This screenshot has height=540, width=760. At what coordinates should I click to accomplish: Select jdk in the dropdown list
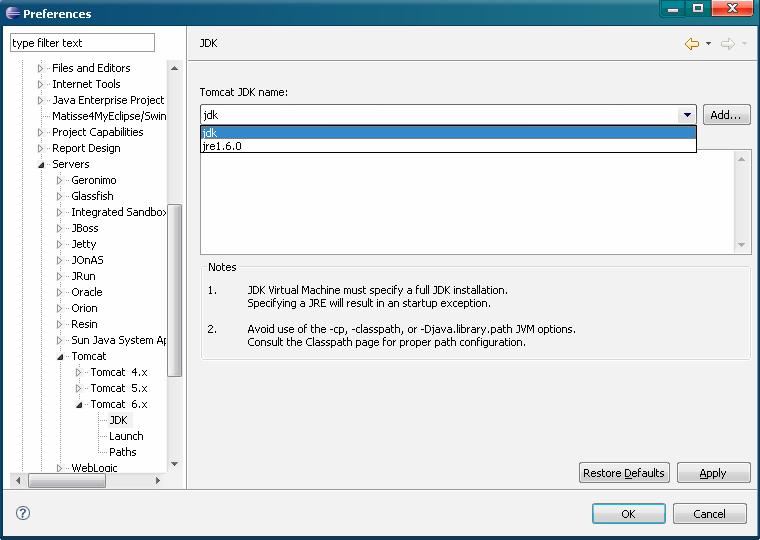[448, 132]
